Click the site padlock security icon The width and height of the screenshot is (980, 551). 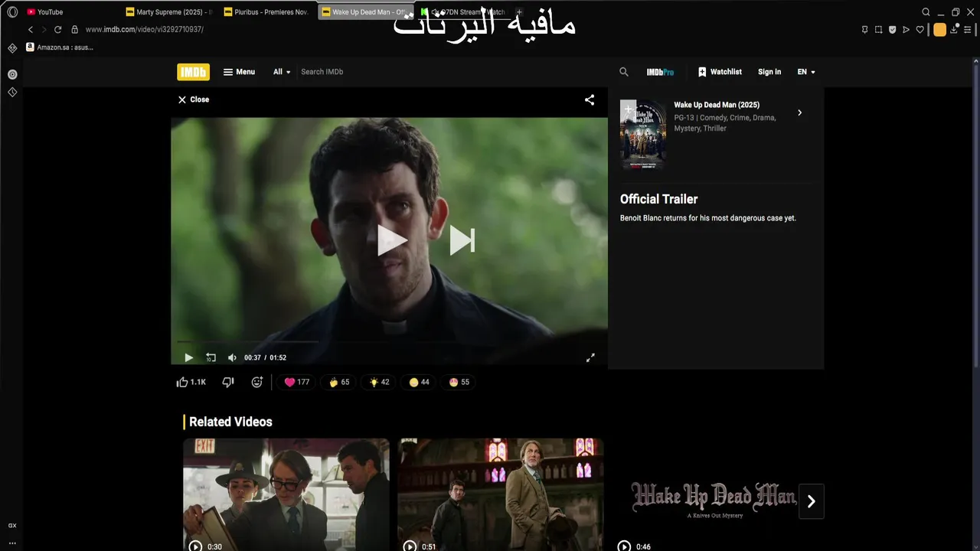(74, 30)
